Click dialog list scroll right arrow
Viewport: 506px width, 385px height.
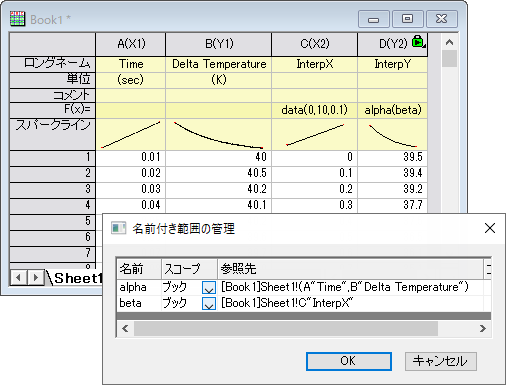point(483,329)
